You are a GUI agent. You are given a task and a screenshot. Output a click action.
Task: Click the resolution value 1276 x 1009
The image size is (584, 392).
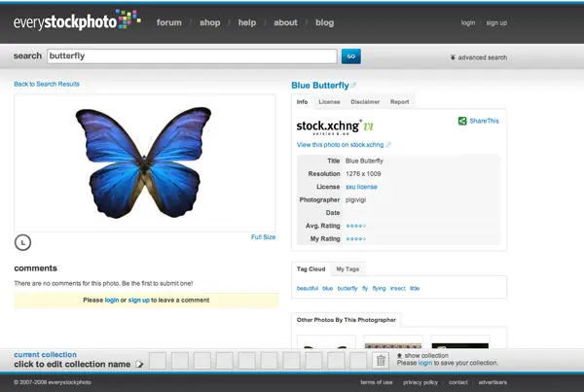(363, 174)
